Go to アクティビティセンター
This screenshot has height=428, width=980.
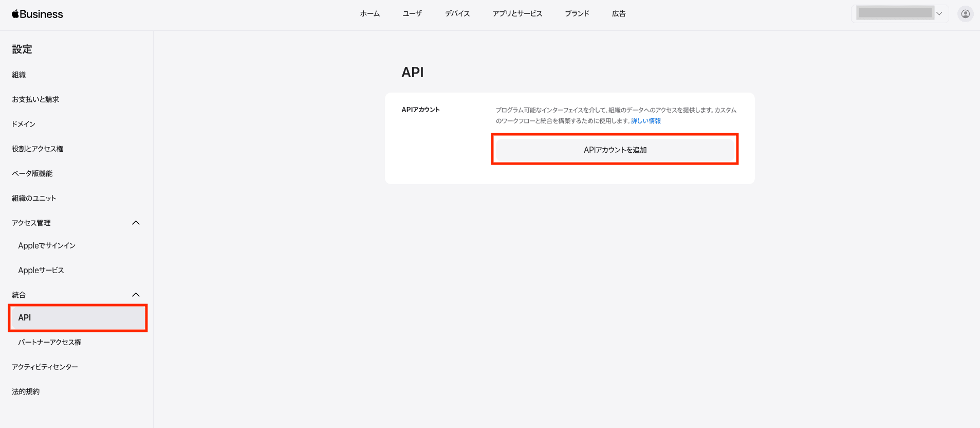point(45,367)
